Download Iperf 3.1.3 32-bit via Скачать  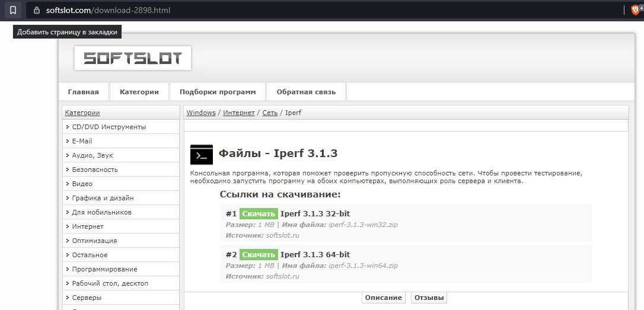click(259, 214)
